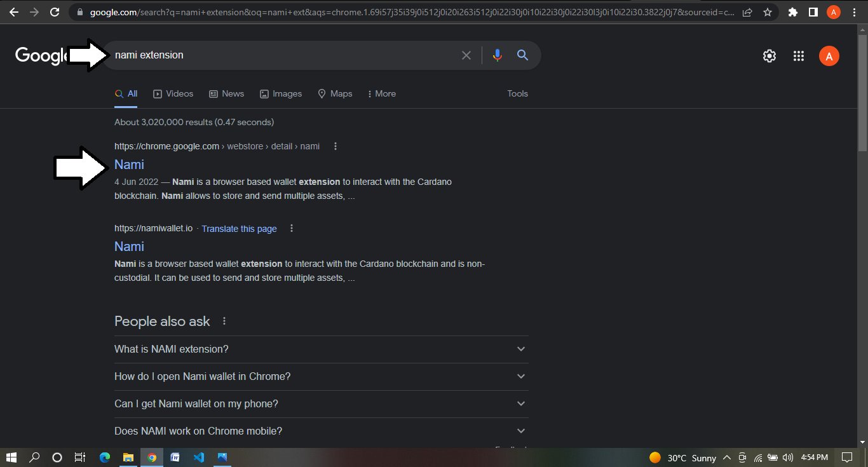Expand "What is NAMI extension?" question

pos(322,349)
